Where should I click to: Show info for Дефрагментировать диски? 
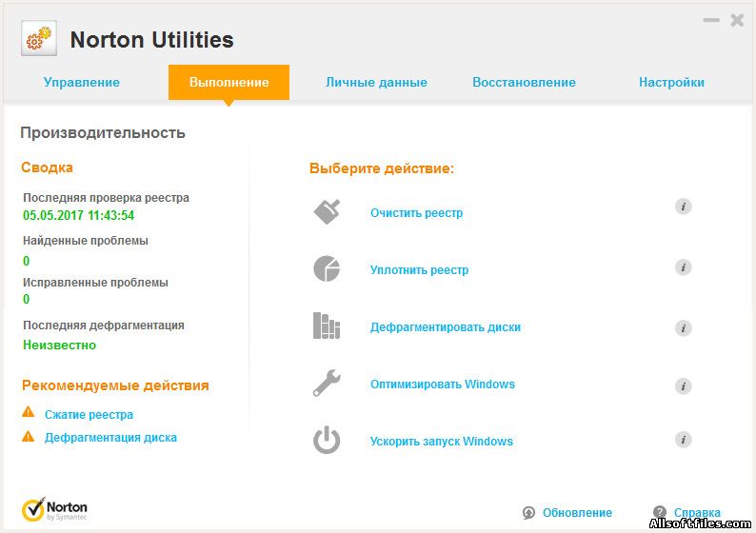point(683,328)
